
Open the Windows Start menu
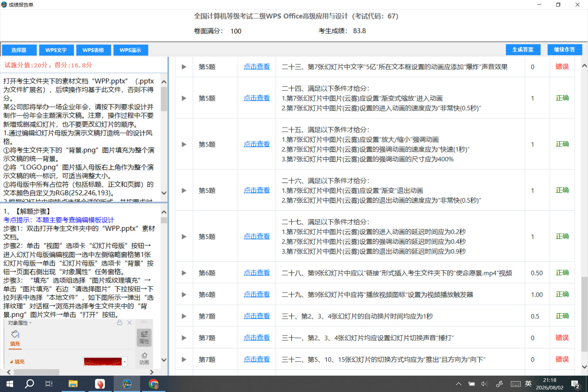coord(9,384)
